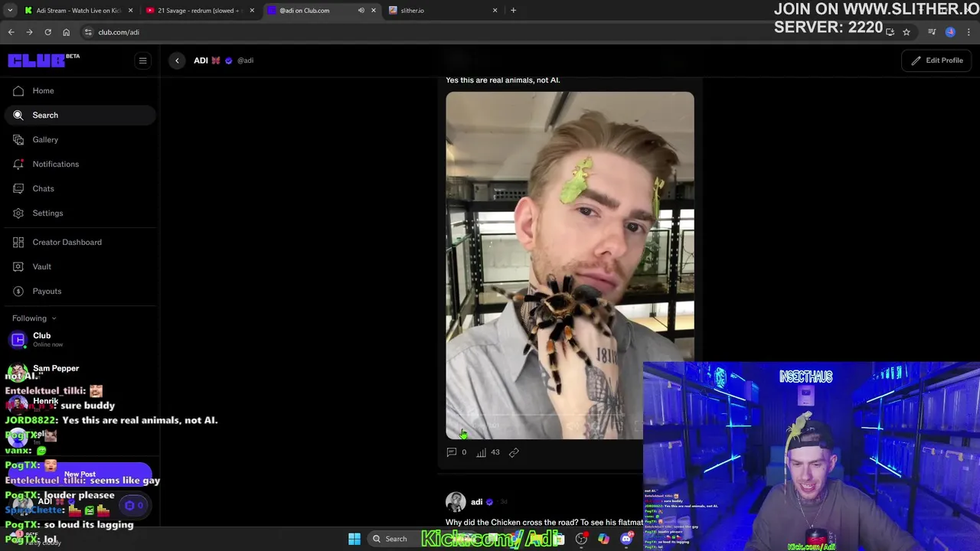The width and height of the screenshot is (980, 551).
Task: Play the tarantula video post
Action: point(570,266)
